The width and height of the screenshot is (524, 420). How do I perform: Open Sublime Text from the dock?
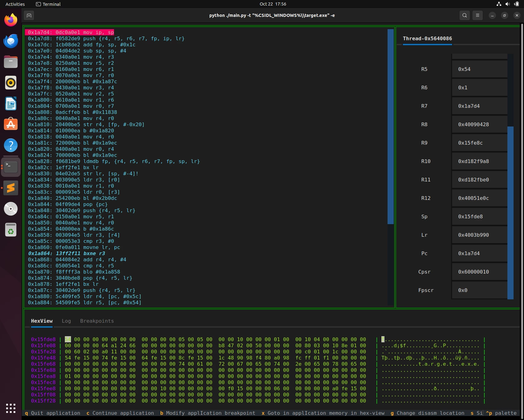click(11, 188)
